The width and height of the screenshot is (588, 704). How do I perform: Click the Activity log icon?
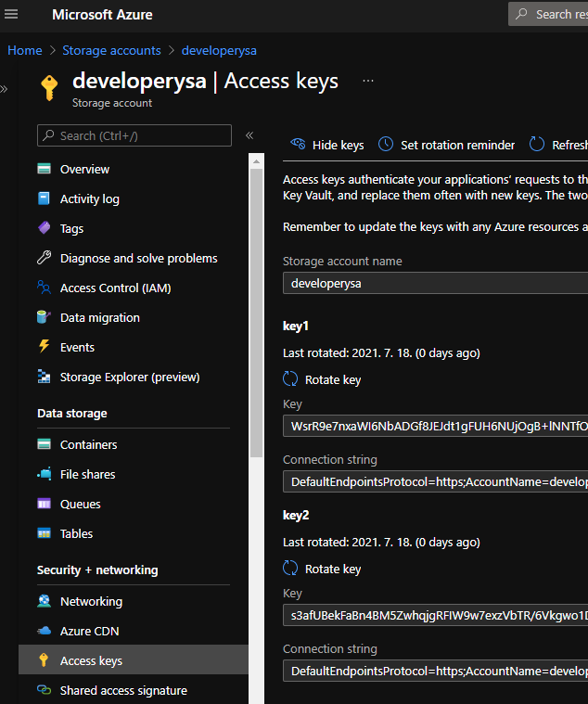[44, 198]
